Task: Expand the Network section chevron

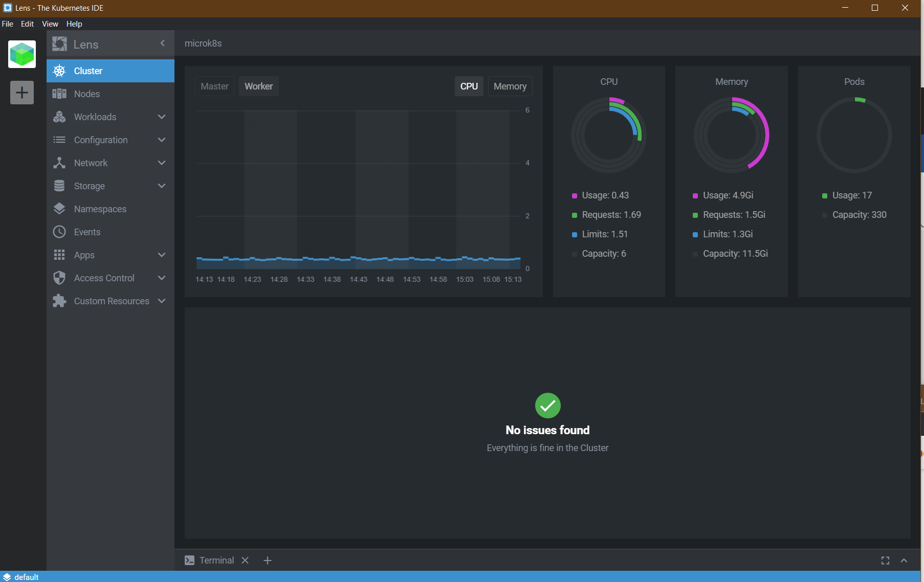Action: pos(162,163)
